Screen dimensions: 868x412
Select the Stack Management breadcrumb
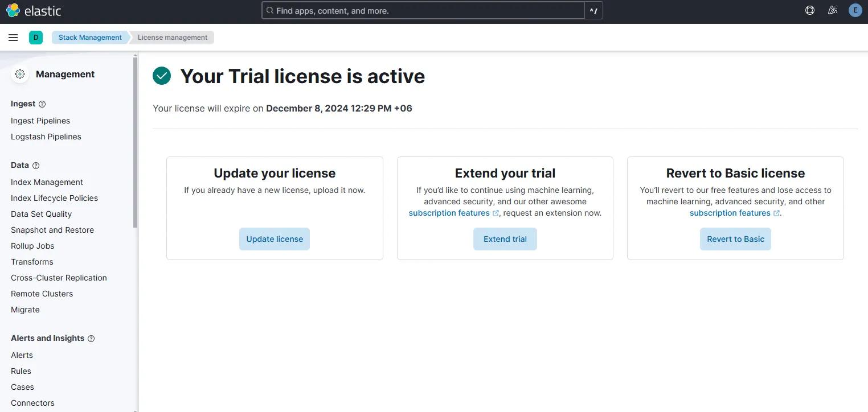pos(89,37)
